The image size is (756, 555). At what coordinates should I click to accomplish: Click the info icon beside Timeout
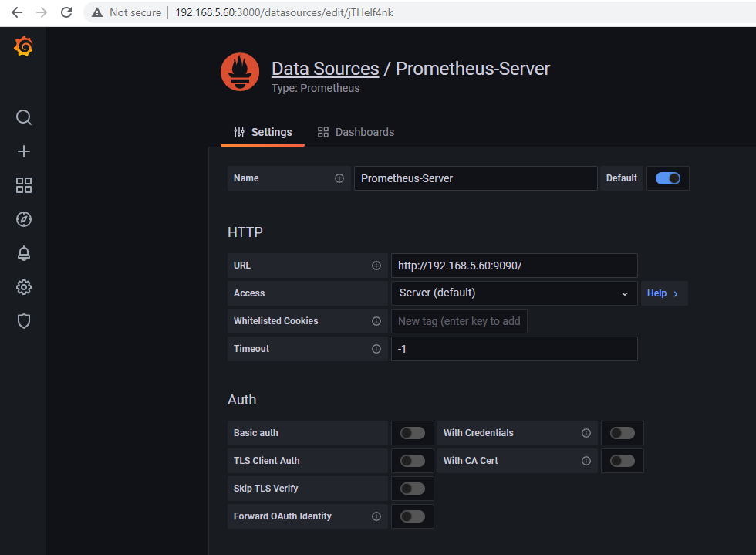click(x=376, y=349)
